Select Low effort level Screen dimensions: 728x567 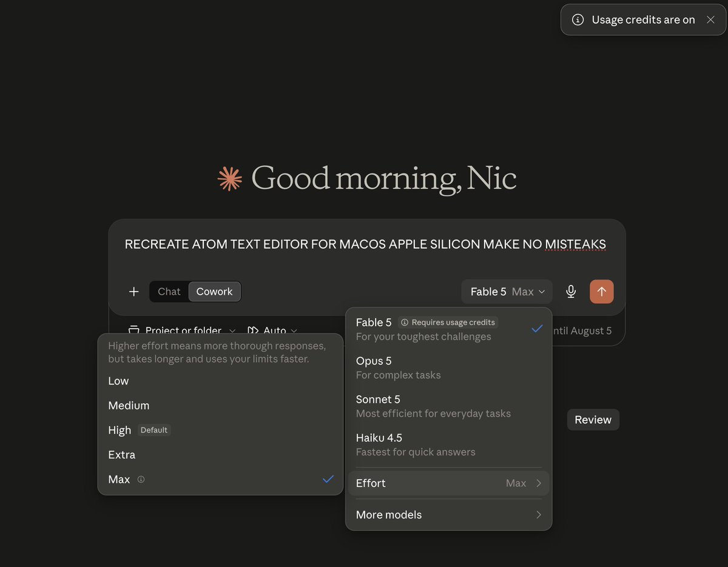[220, 381]
